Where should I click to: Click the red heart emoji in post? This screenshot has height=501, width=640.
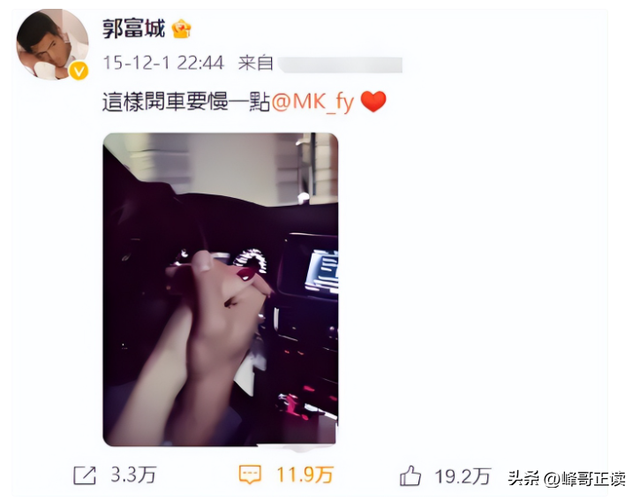tap(373, 101)
